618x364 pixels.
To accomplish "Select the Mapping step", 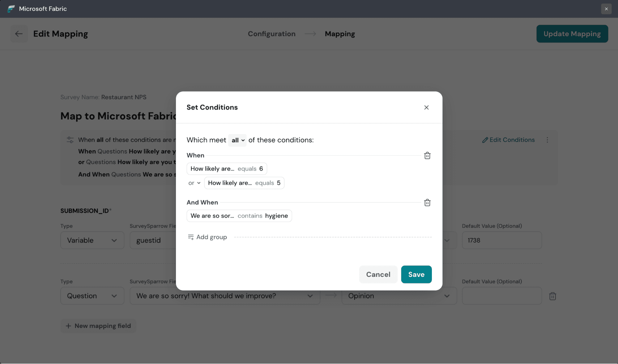I will tap(339, 34).
